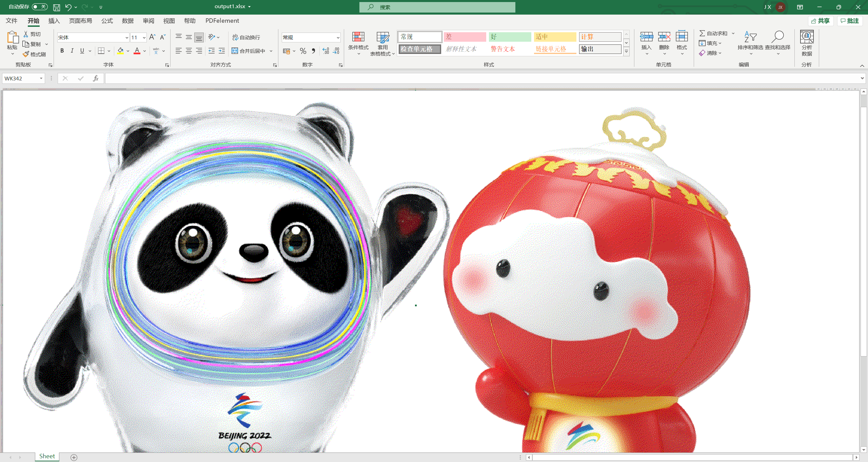
Task: Expand the Name Box dropdown arrow
Action: coord(41,78)
